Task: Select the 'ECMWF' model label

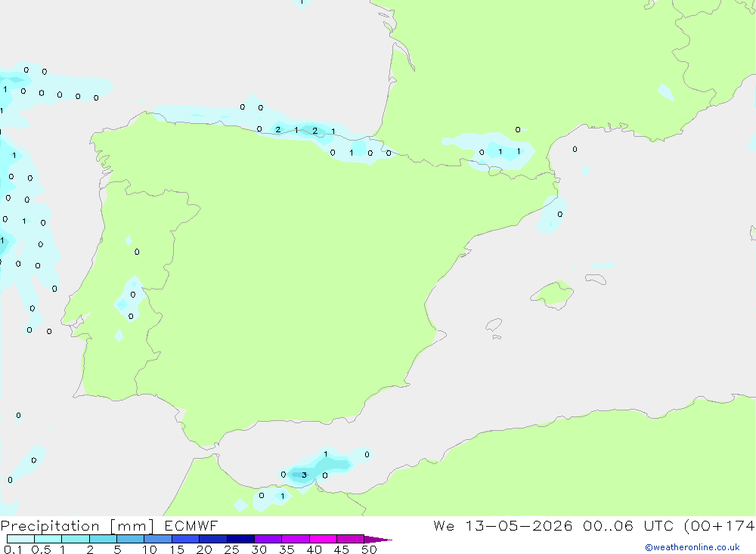Action: click(191, 525)
